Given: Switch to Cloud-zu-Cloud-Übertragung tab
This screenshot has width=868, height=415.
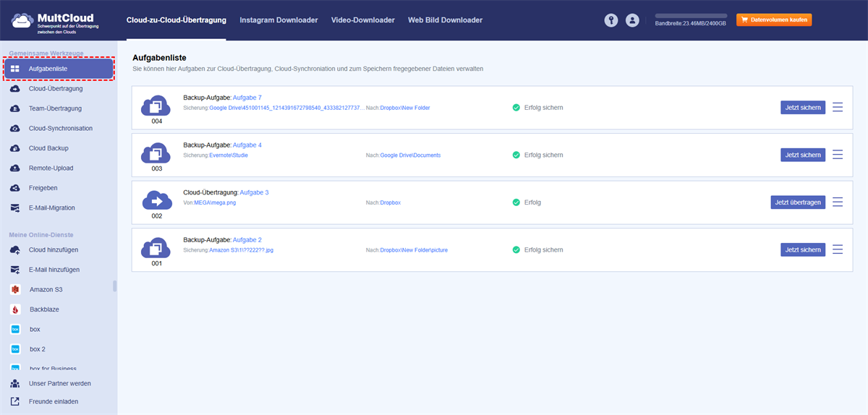Looking at the screenshot, I should coord(176,20).
